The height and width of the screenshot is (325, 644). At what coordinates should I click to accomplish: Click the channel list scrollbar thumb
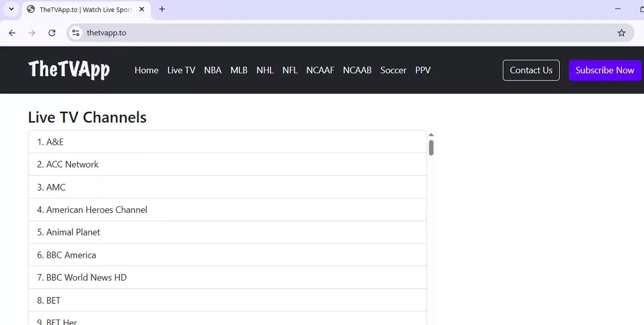431,147
